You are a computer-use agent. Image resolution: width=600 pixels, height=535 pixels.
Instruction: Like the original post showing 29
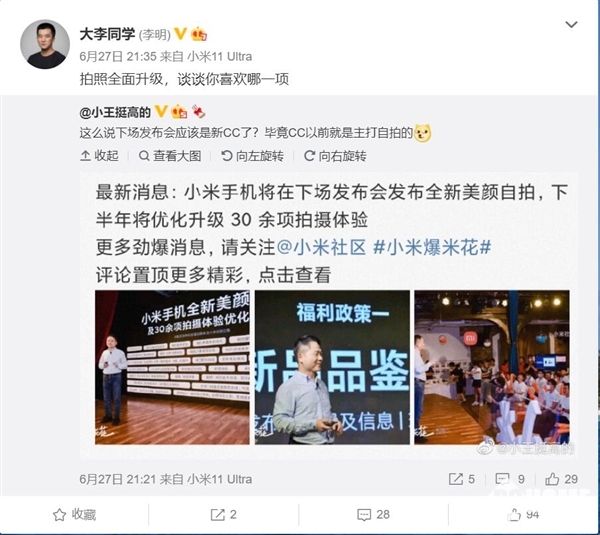[x=561, y=479]
